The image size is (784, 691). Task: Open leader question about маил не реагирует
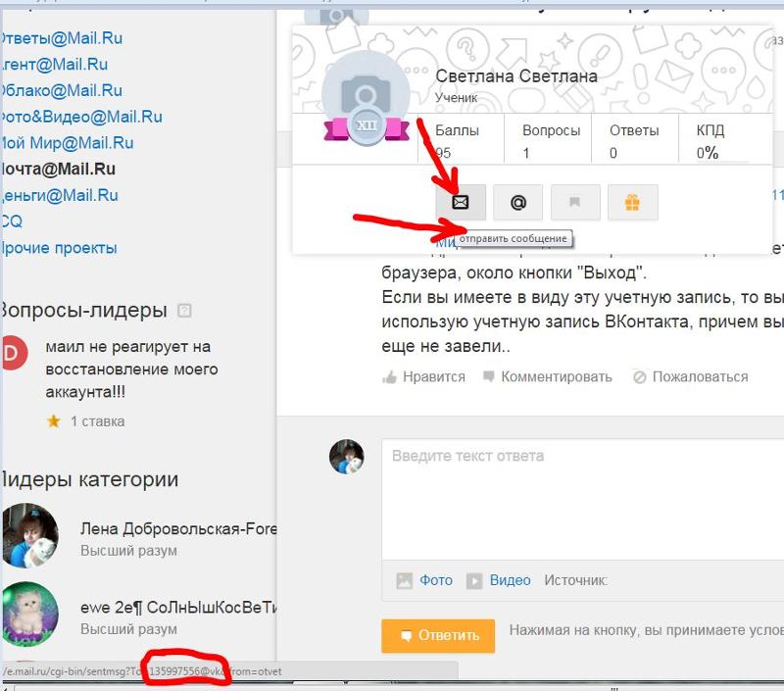point(131,370)
